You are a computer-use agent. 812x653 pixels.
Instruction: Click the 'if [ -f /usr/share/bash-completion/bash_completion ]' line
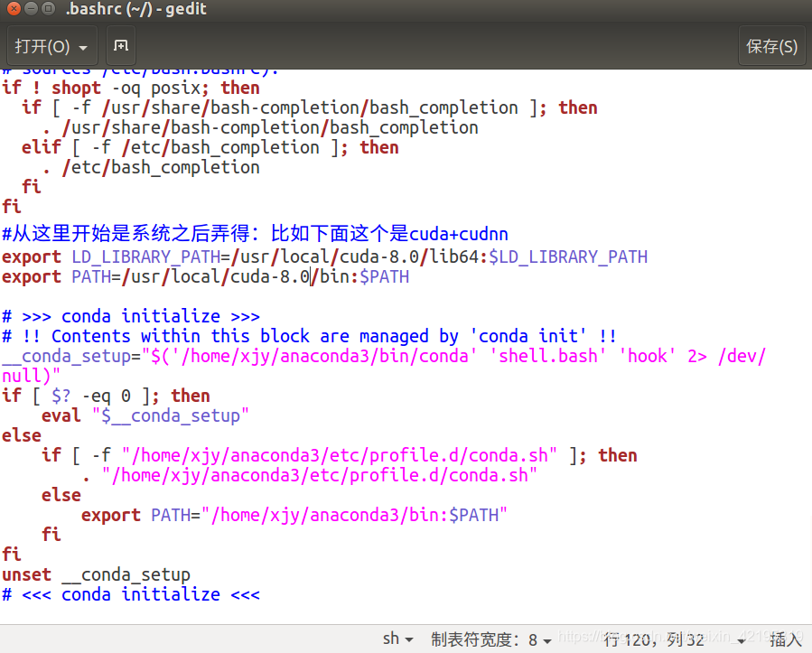coord(309,107)
